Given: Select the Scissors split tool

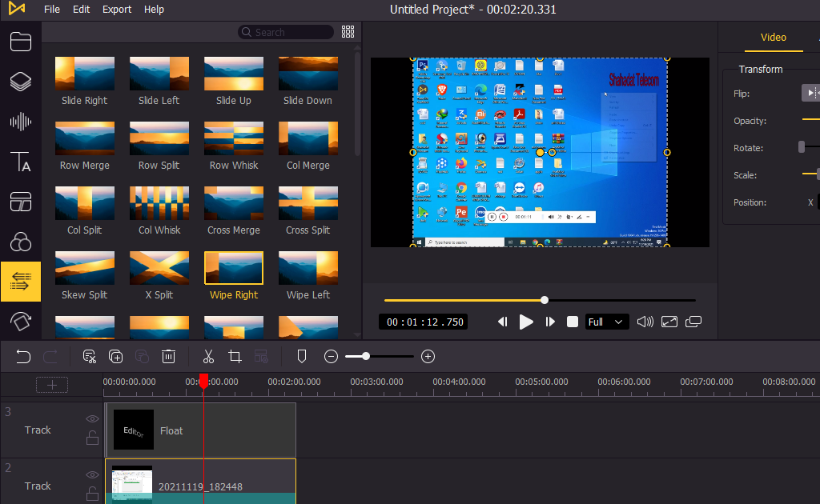Looking at the screenshot, I should click(208, 356).
